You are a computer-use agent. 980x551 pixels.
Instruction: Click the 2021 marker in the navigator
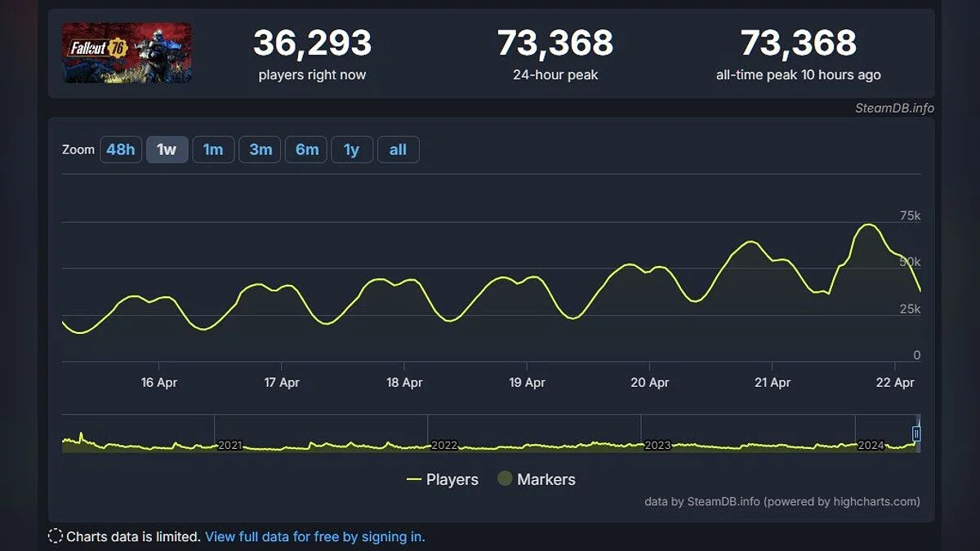(230, 446)
